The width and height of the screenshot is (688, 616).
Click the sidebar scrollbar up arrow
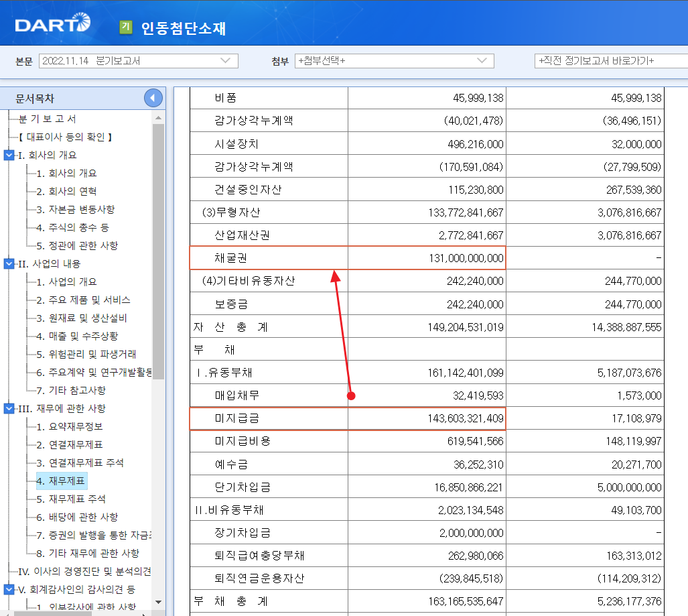click(157, 119)
